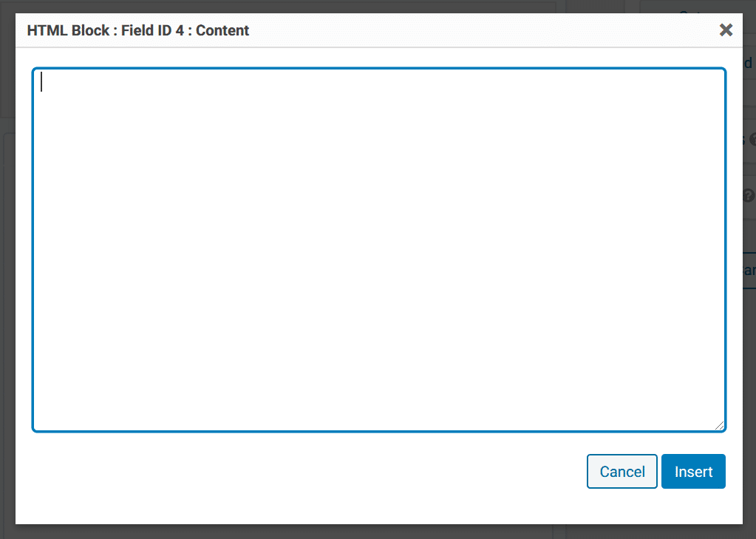Viewport: 756px width, 539px height.
Task: Close the HTML Block content dialog
Action: click(726, 30)
